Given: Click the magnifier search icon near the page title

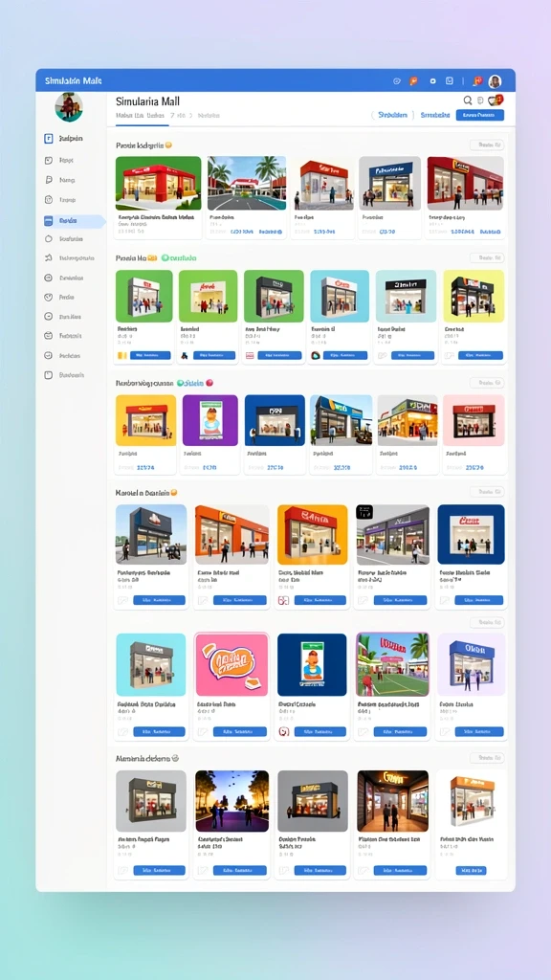Looking at the screenshot, I should [x=467, y=100].
